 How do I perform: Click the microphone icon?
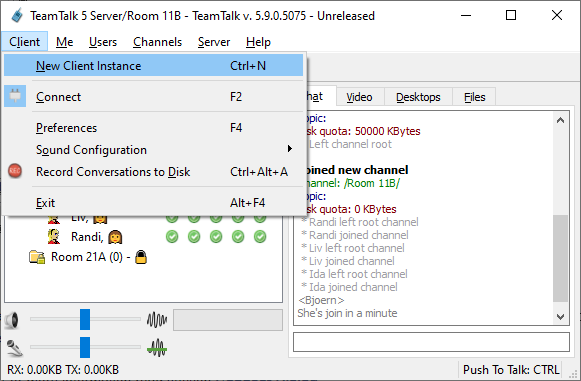tap(14, 348)
